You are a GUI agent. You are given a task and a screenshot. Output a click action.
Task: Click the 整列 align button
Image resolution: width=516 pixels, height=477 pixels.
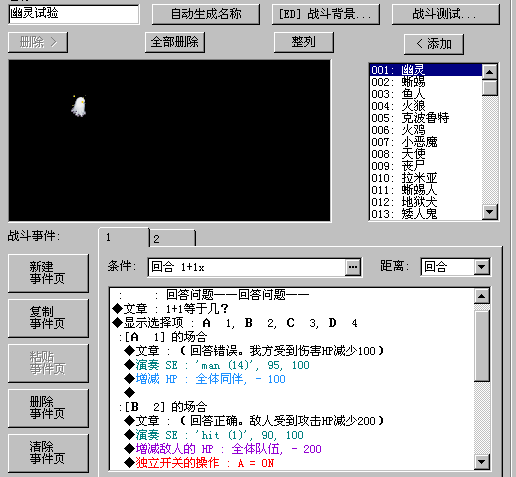[303, 42]
